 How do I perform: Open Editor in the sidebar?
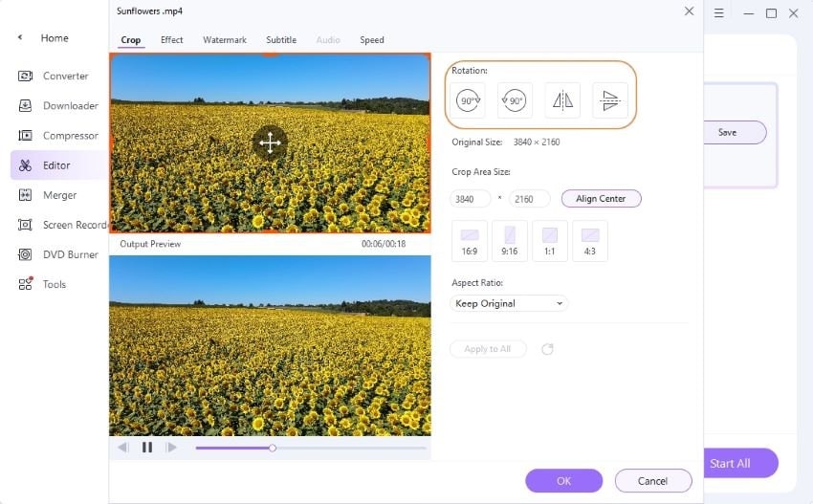[59, 165]
